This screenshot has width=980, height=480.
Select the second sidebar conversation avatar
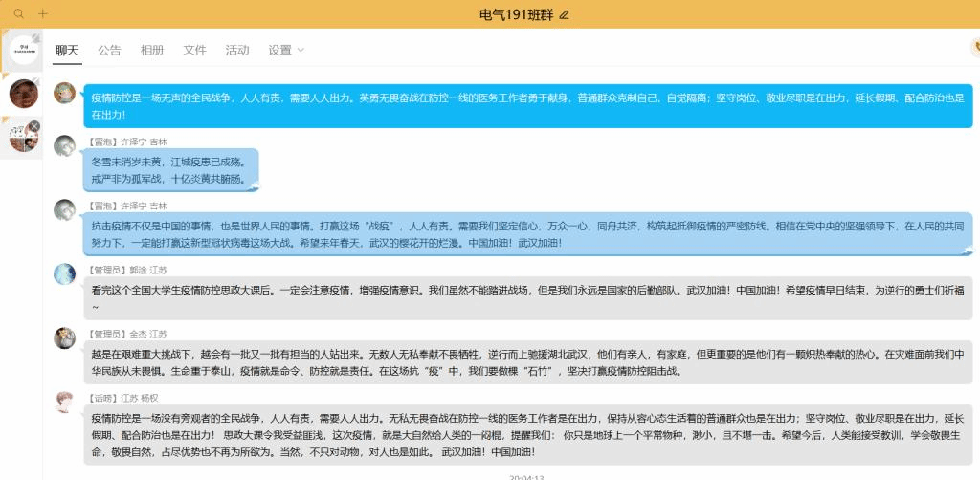tap(23, 93)
